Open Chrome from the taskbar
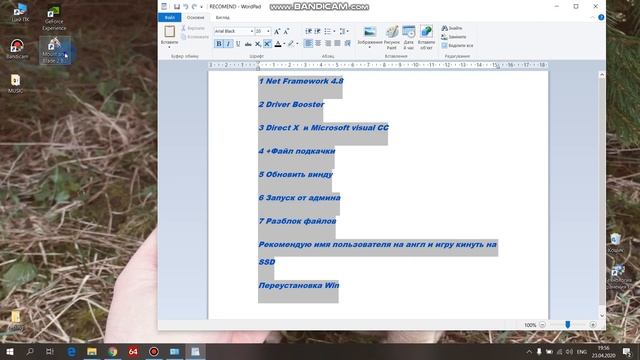Screen dimensions: 640x360 (113, 351)
